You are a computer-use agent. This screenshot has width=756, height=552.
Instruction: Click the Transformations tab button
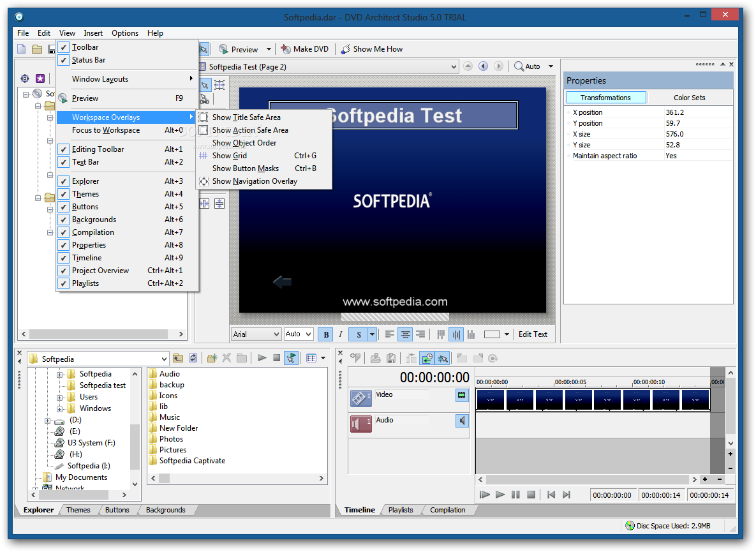[606, 98]
